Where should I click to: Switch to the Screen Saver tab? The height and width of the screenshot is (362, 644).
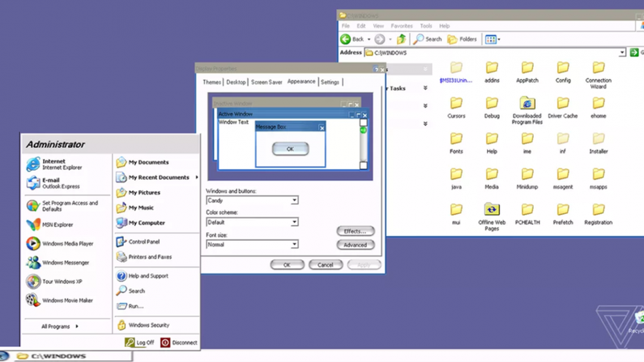click(x=267, y=82)
